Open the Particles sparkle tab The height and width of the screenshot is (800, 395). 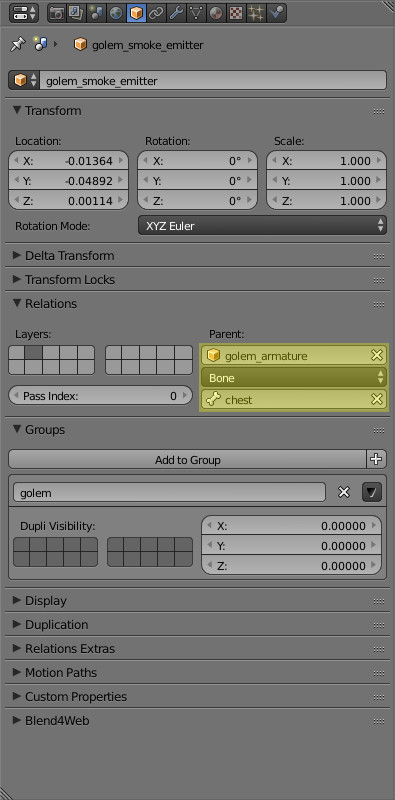tap(256, 13)
